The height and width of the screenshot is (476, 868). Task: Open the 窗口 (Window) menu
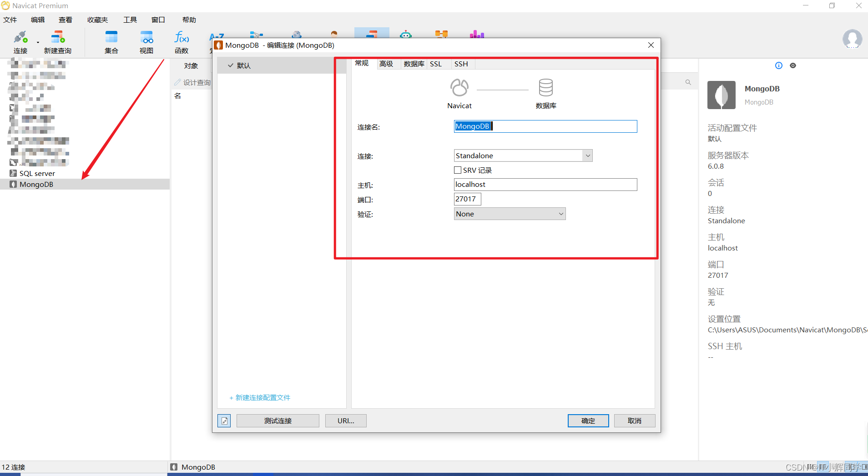coord(158,20)
